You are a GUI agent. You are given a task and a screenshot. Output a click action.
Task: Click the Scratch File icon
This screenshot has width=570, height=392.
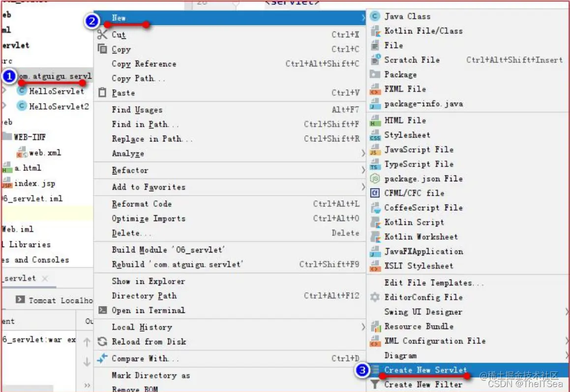click(x=375, y=60)
